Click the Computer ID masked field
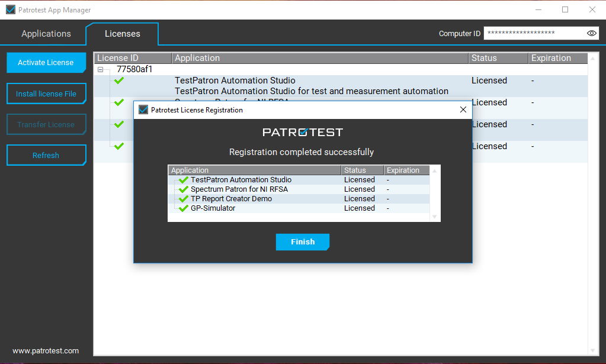The image size is (606, 364). pyautogui.click(x=535, y=33)
